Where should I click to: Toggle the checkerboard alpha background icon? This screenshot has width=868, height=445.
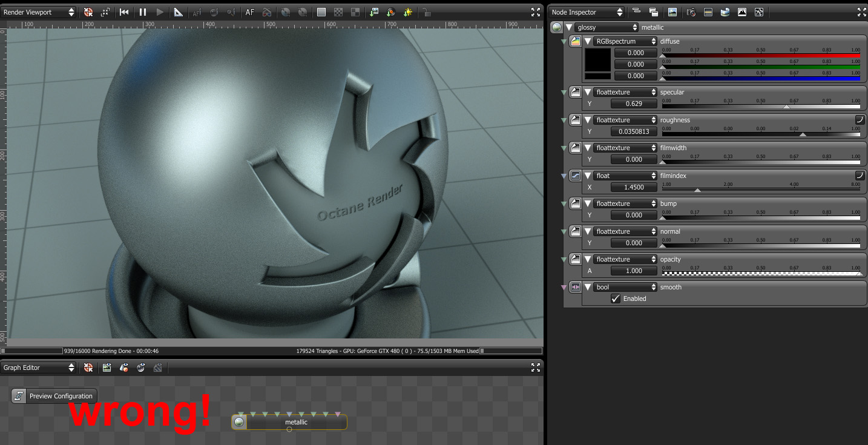338,12
